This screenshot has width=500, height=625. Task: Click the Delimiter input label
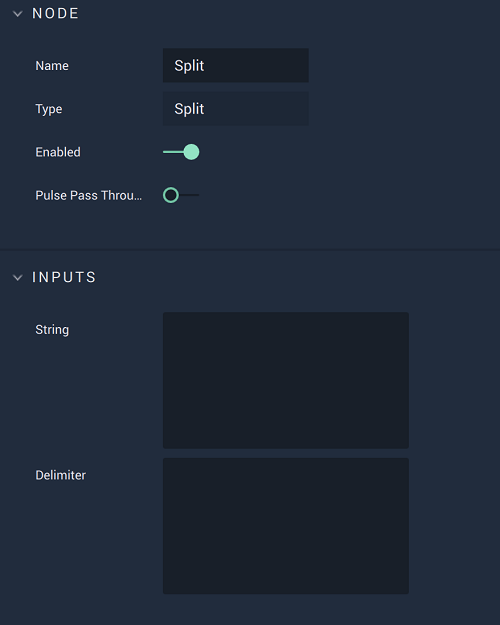(61, 475)
